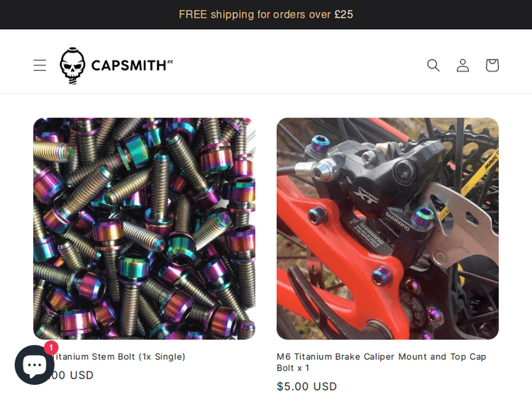Open the brake caliper bolt product image
Viewport: 532px width, 399px height.
click(387, 228)
